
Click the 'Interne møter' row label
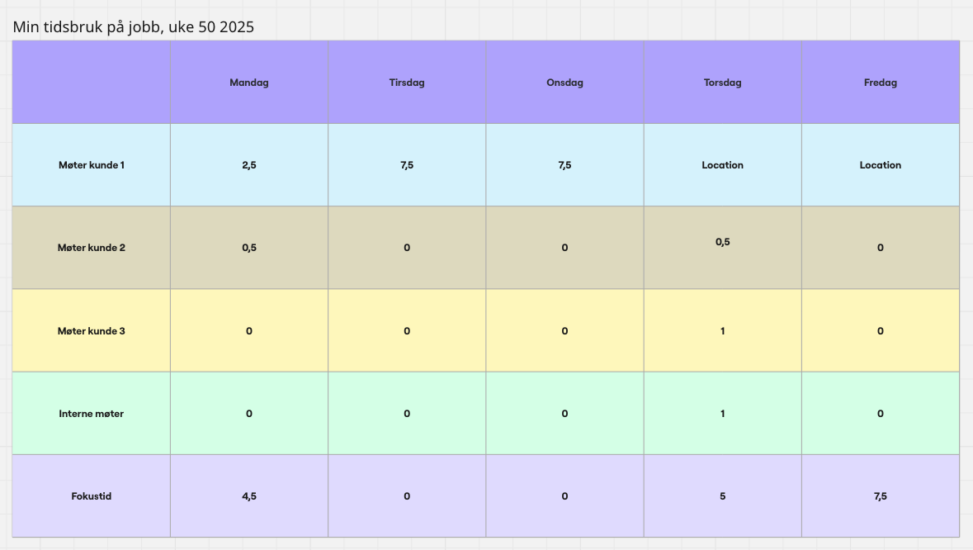(91, 414)
